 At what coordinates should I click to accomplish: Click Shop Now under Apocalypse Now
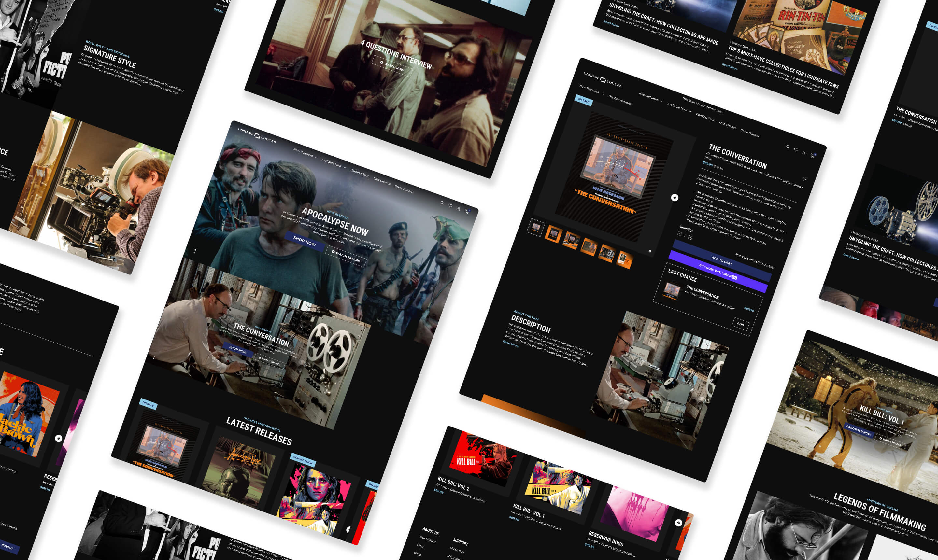(x=305, y=242)
